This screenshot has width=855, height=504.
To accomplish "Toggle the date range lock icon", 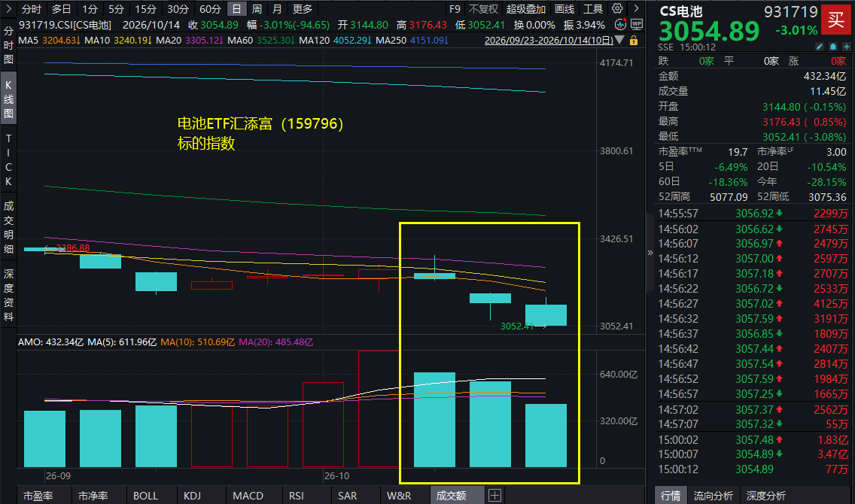I will (634, 41).
